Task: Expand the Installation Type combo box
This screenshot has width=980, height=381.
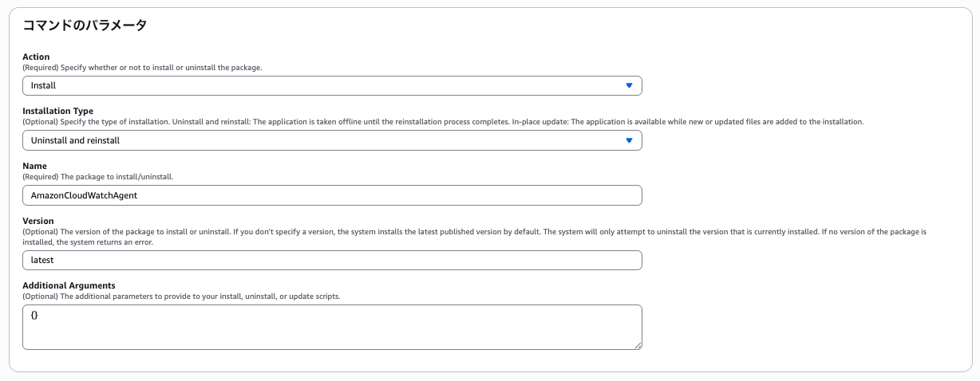Action: point(319,140)
